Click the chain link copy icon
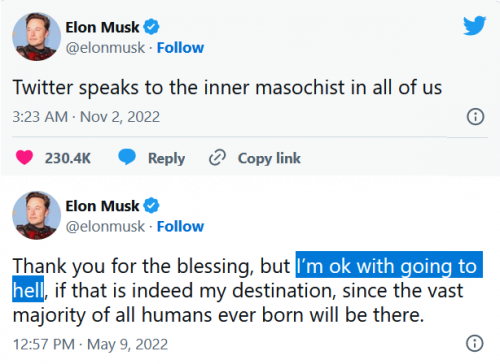The image size is (500, 364). 217,158
